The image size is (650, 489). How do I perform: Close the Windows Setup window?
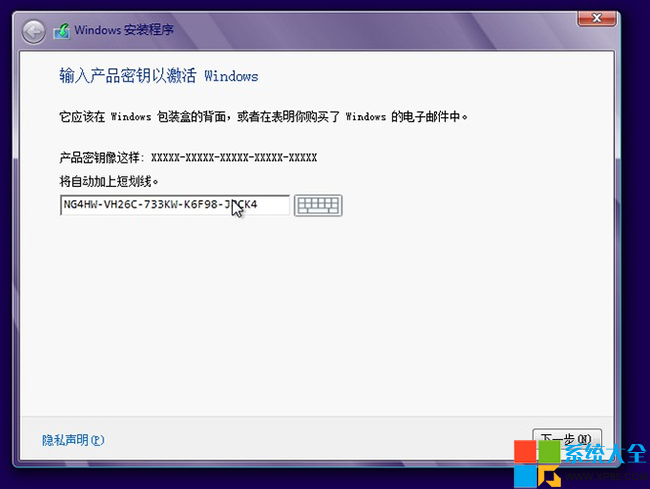(597, 18)
